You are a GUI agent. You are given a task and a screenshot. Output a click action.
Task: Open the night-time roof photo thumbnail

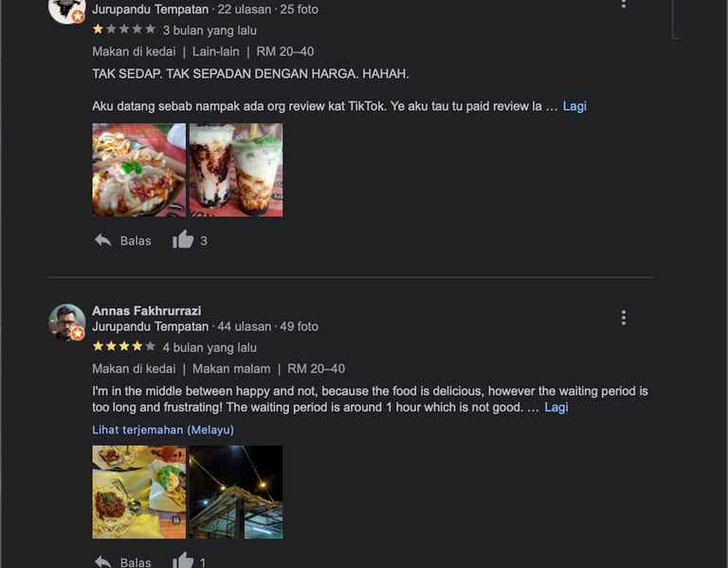tap(236, 492)
